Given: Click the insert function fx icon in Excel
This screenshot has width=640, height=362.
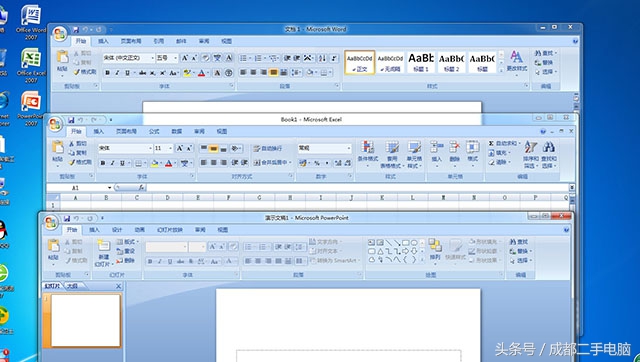Looking at the screenshot, I should click(x=141, y=188).
